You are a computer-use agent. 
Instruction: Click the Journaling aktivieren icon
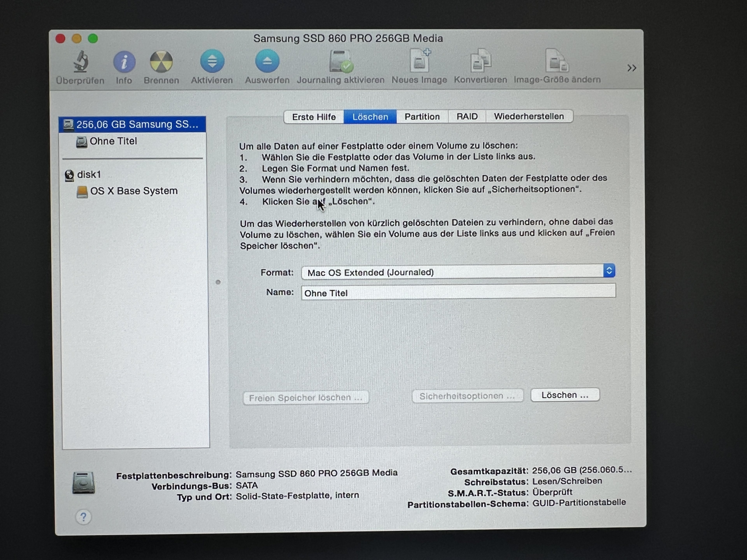(x=341, y=61)
